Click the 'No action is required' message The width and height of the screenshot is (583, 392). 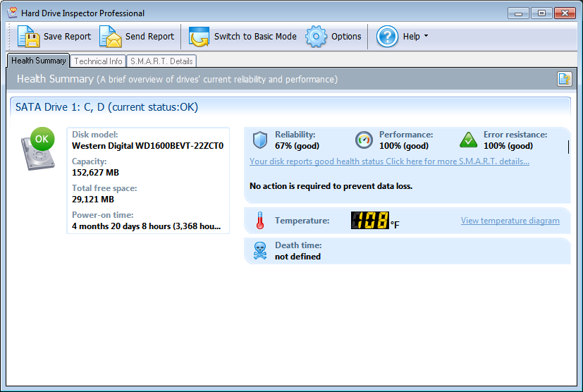point(331,186)
